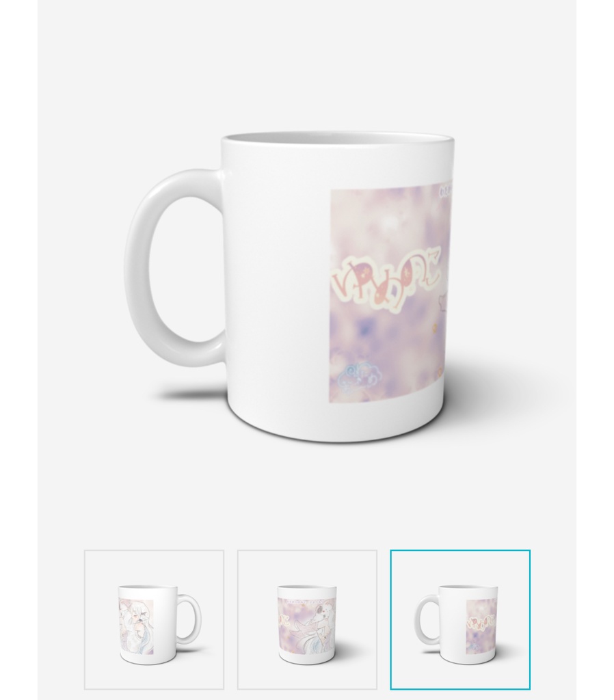Click the small text along the print's top edge

click(x=446, y=192)
